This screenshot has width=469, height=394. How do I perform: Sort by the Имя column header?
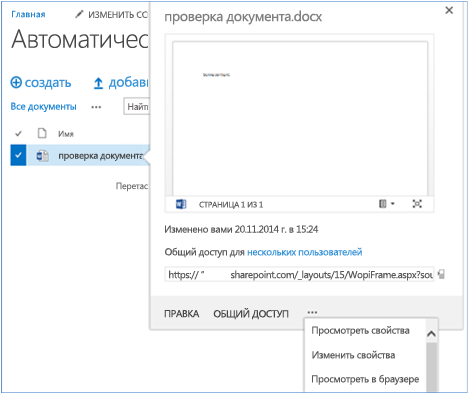click(66, 134)
